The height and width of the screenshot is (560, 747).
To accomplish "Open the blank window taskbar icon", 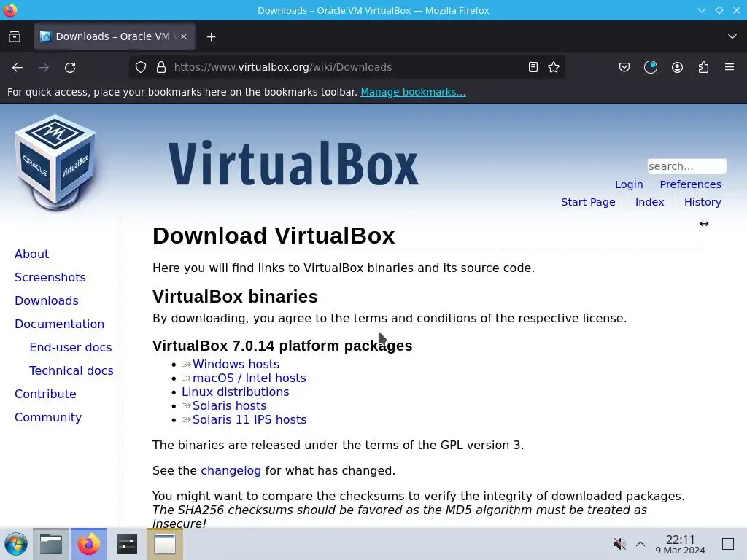I will tap(165, 544).
